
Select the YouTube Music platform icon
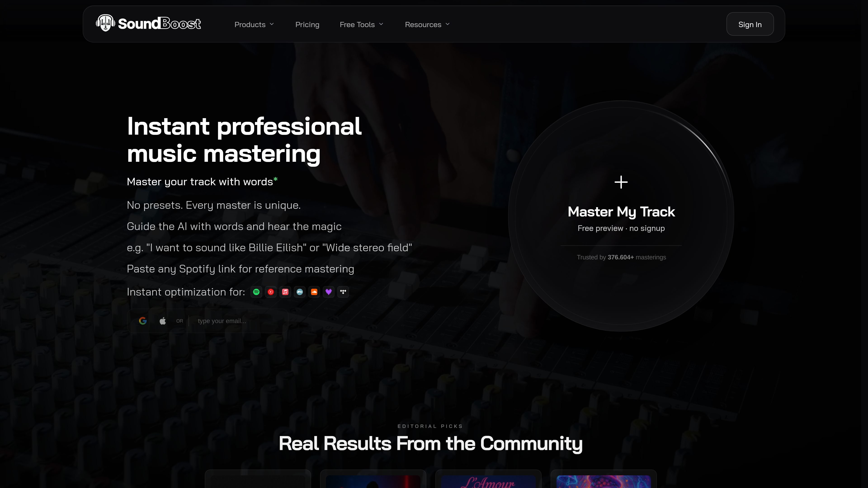coord(271,292)
